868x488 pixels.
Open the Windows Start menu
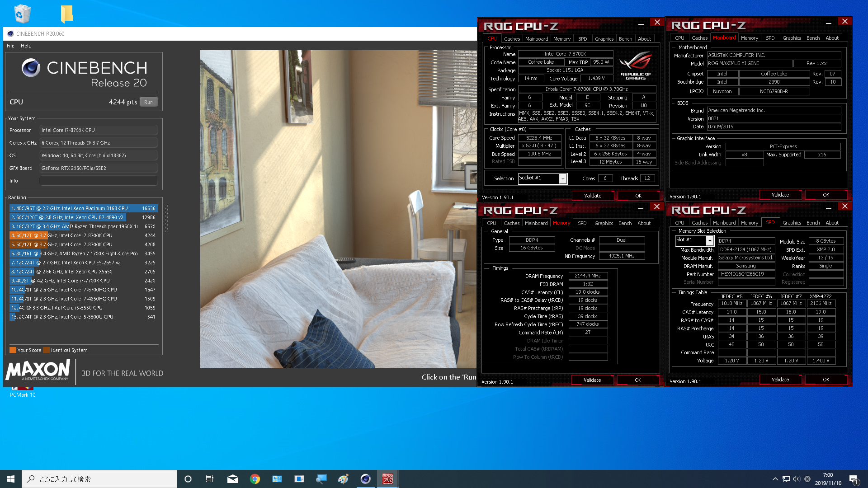coord(11,479)
